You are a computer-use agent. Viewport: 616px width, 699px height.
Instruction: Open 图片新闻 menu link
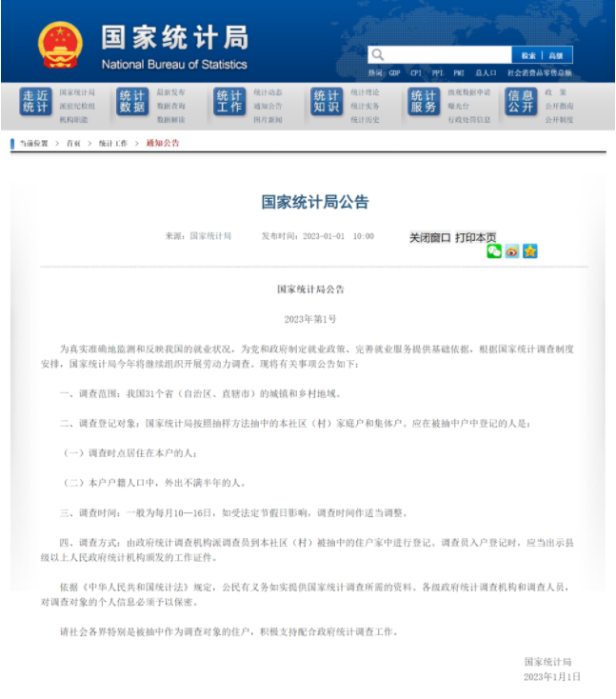coord(268,120)
